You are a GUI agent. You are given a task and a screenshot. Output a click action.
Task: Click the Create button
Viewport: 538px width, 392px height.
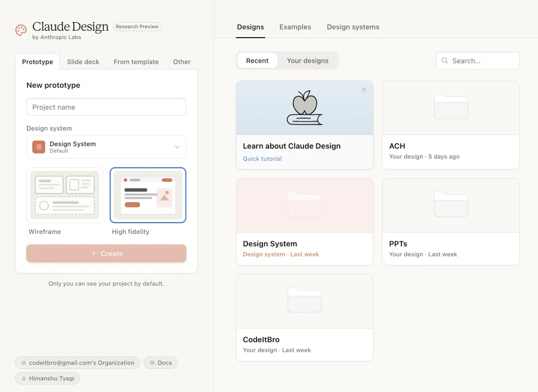106,253
